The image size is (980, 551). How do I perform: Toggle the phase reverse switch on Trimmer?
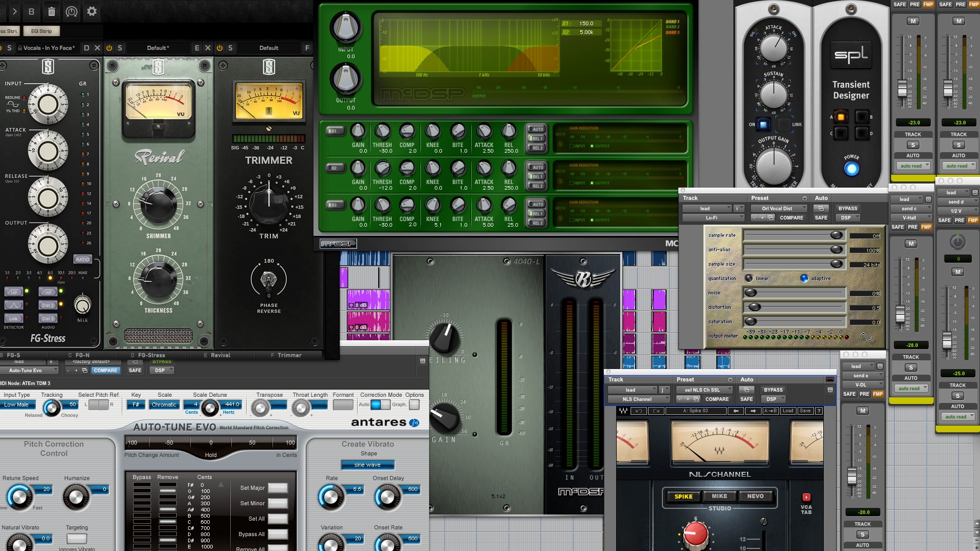268,280
